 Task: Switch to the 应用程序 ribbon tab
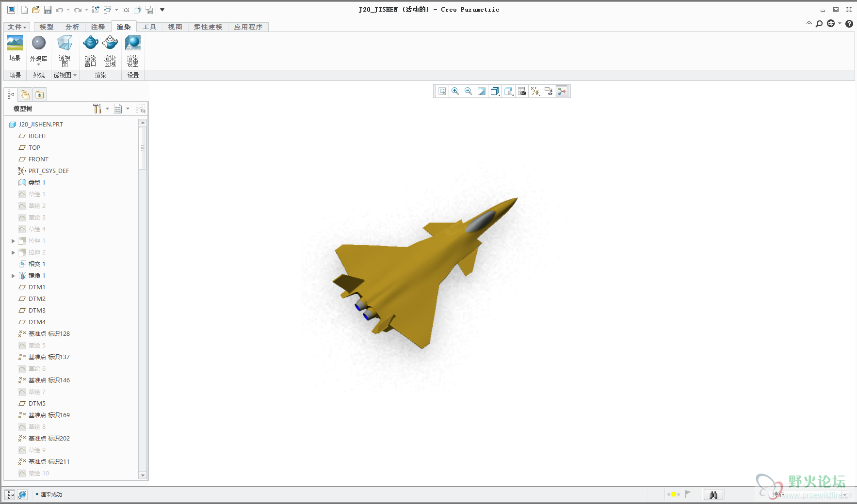coord(248,27)
